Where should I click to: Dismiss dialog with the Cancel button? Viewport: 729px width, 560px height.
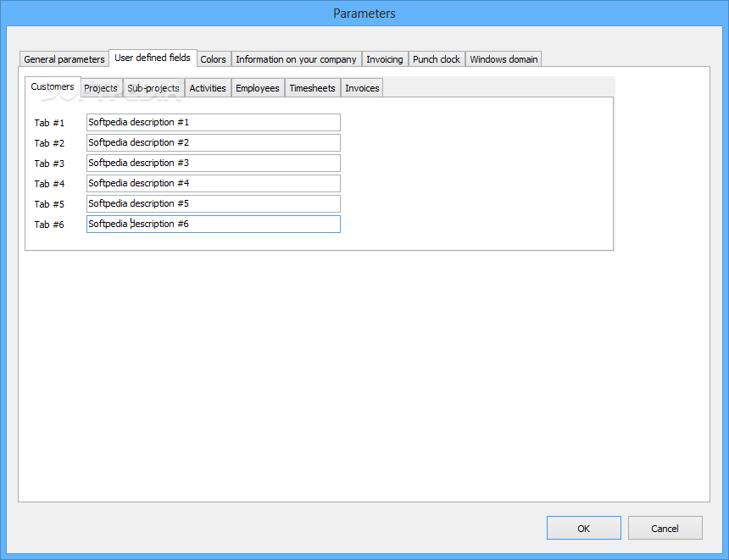pos(665,528)
